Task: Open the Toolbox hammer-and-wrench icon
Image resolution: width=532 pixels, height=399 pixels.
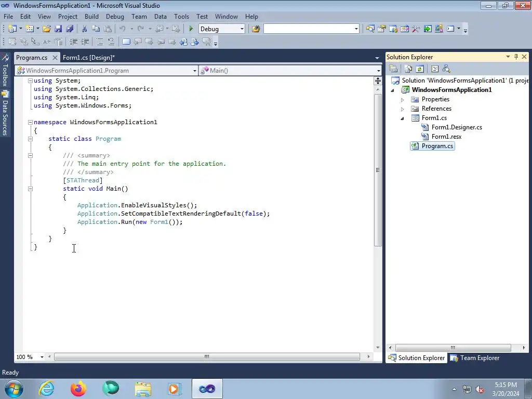Action: (x=416, y=29)
